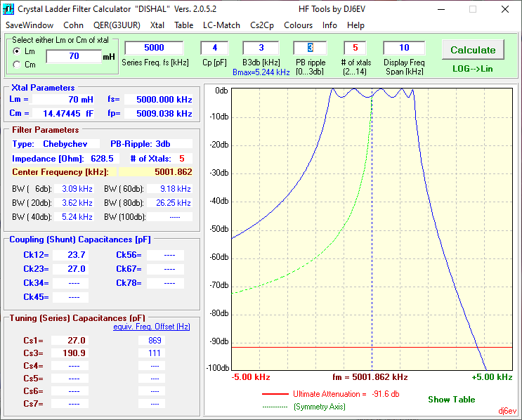The height and width of the screenshot is (420, 522).
Task: Select the Cm radio button
Action: (x=16, y=64)
